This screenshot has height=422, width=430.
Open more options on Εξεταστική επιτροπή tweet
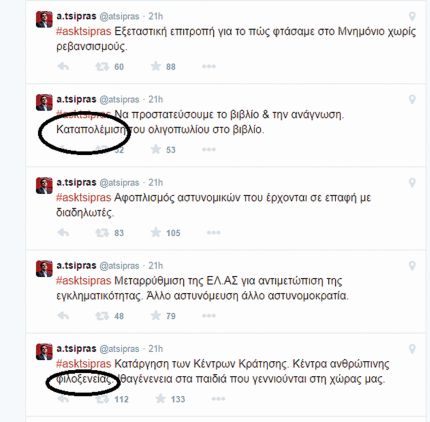point(209,66)
